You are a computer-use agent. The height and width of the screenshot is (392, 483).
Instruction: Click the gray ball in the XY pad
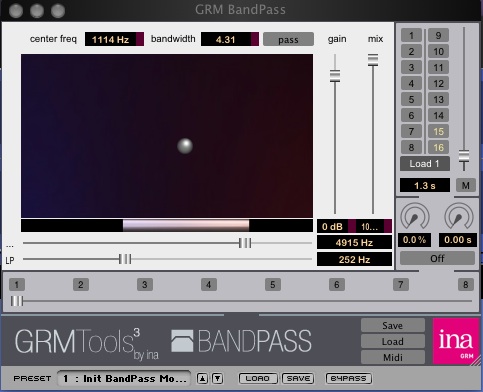point(185,146)
